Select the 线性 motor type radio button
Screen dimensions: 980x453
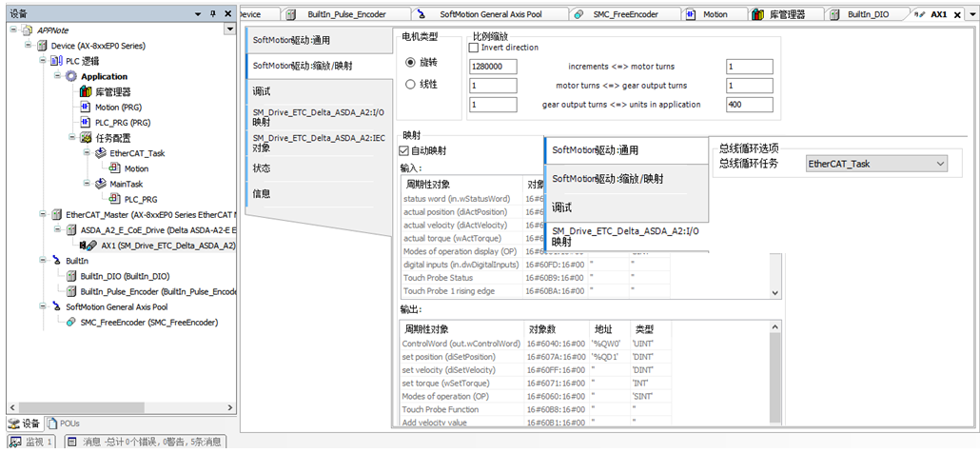411,84
